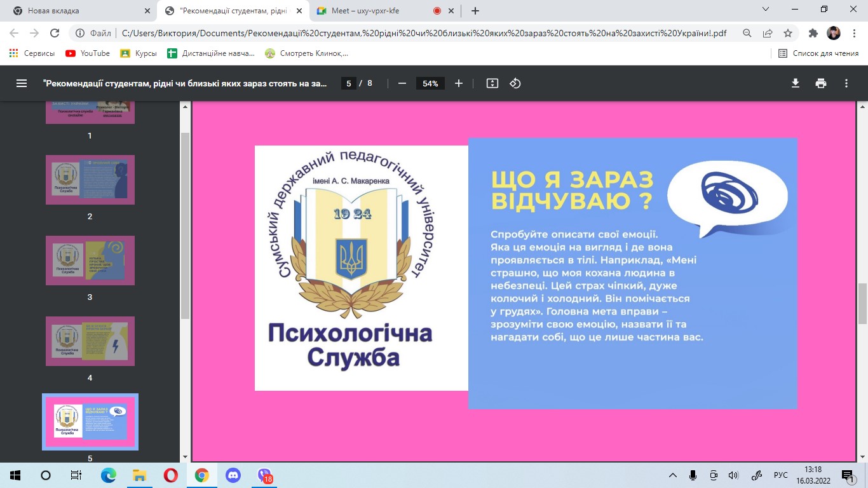Select page 3 thumbnail
The width and height of the screenshot is (868, 488).
coord(90,260)
